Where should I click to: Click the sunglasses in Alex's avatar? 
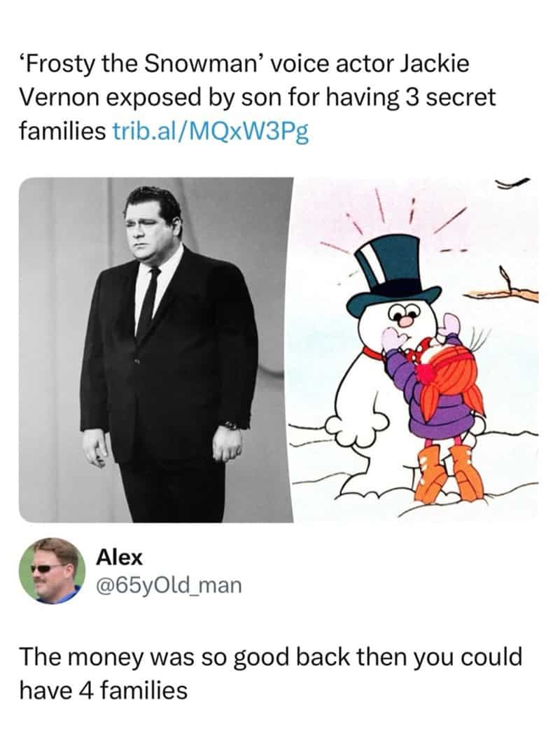coord(48,568)
